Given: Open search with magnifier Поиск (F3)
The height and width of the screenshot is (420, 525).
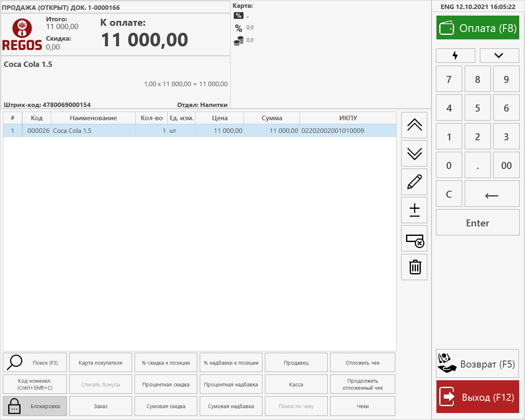Looking at the screenshot, I should [34, 363].
